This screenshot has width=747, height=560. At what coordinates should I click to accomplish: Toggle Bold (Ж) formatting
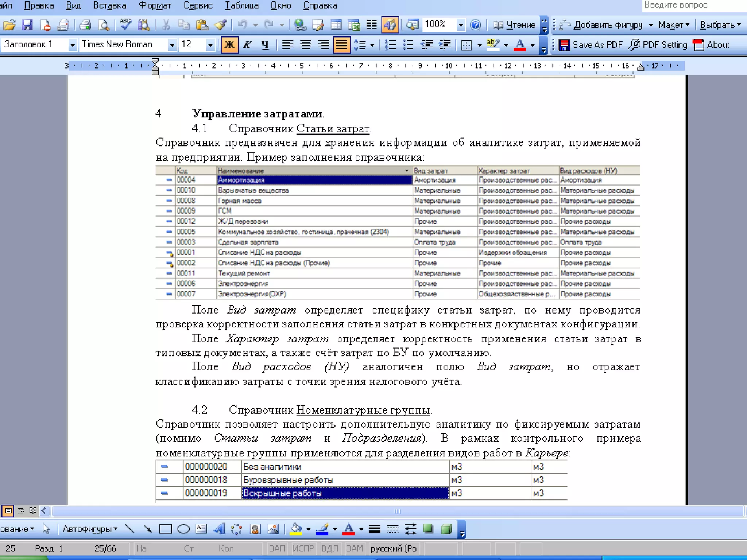click(x=229, y=45)
